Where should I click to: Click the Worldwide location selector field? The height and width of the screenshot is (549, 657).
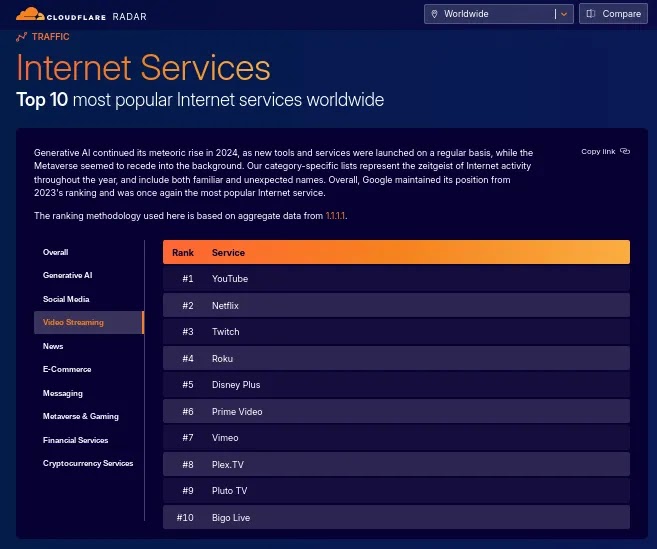pos(499,14)
